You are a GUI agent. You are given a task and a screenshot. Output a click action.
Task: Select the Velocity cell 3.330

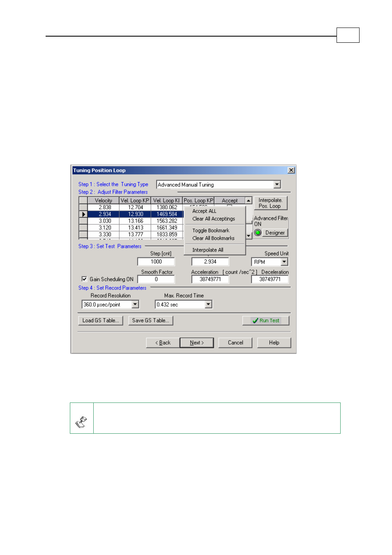tap(104, 234)
